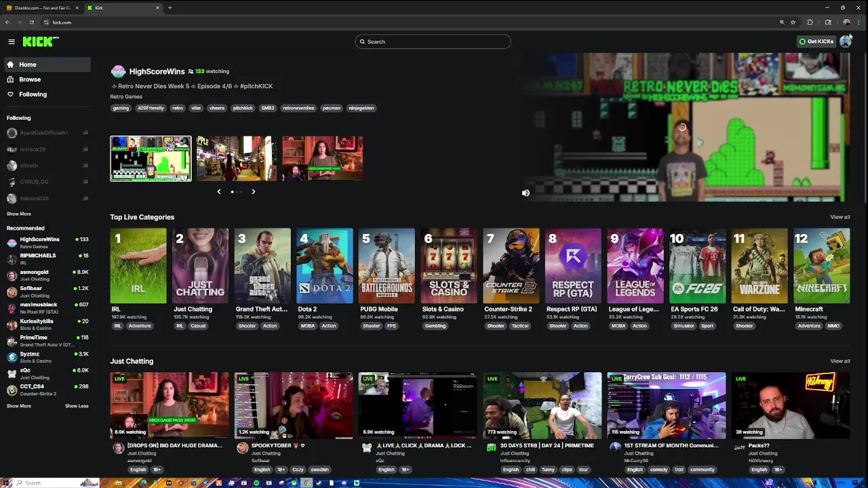Open the Minecraft category card

pyautogui.click(x=822, y=266)
